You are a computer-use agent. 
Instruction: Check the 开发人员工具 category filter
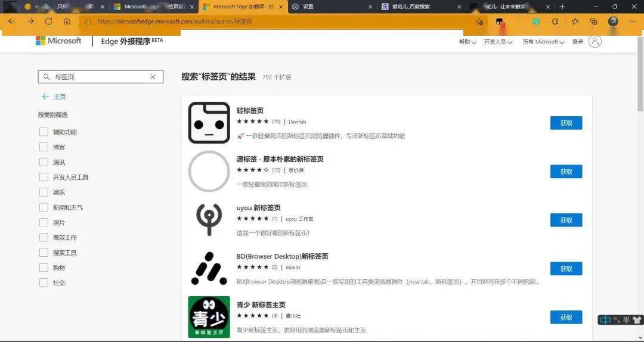point(44,177)
